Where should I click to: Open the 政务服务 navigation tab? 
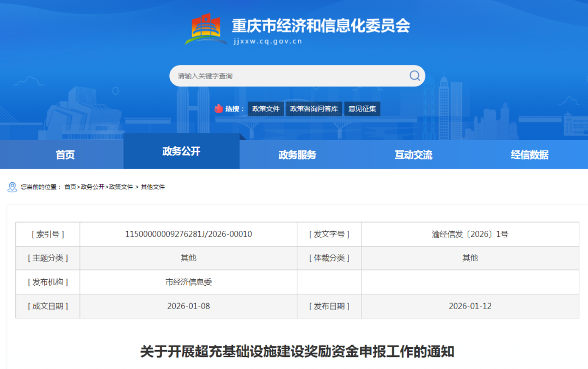(x=297, y=155)
